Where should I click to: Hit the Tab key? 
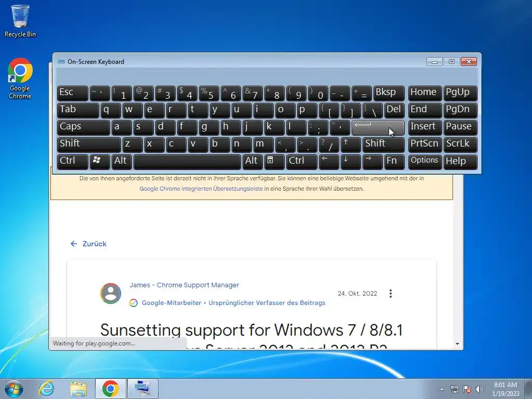pos(78,111)
